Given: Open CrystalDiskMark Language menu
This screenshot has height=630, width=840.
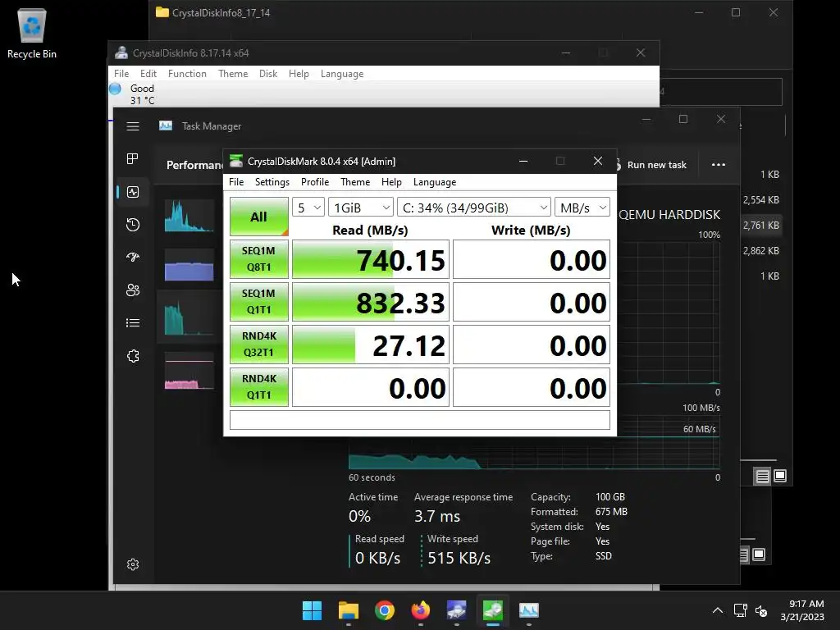Looking at the screenshot, I should [435, 182].
